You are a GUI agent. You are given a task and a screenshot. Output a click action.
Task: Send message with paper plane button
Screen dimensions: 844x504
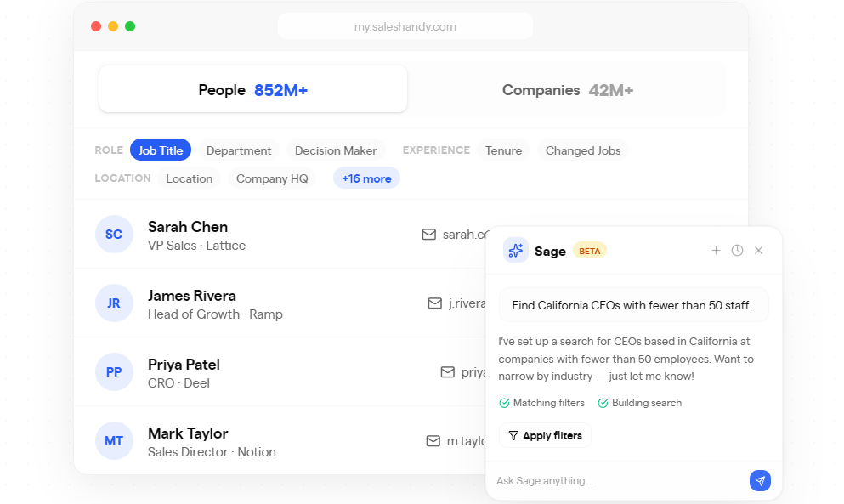(760, 480)
